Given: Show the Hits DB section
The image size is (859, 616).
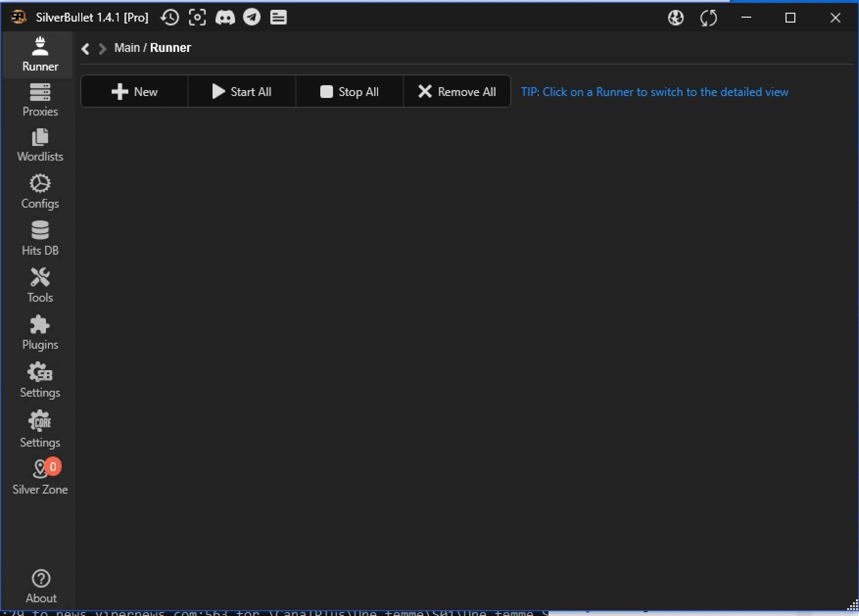Looking at the screenshot, I should tap(40, 238).
